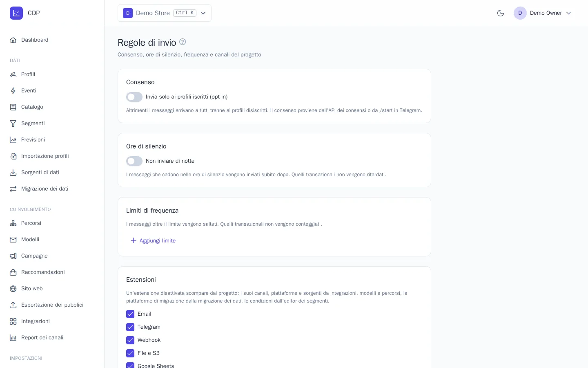Open the Demo Store project switcher
The height and width of the screenshot is (368, 588).
coord(165,13)
